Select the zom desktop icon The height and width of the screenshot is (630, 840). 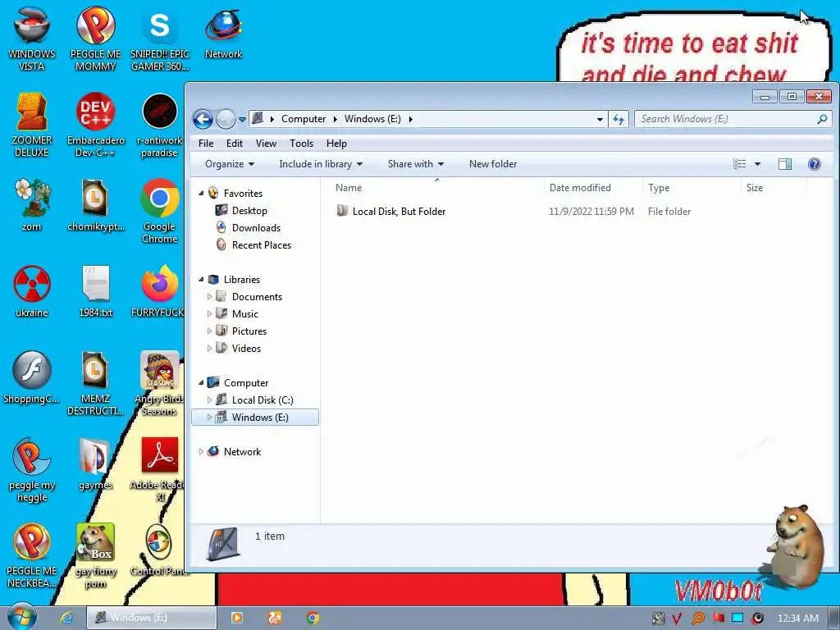coord(32,204)
